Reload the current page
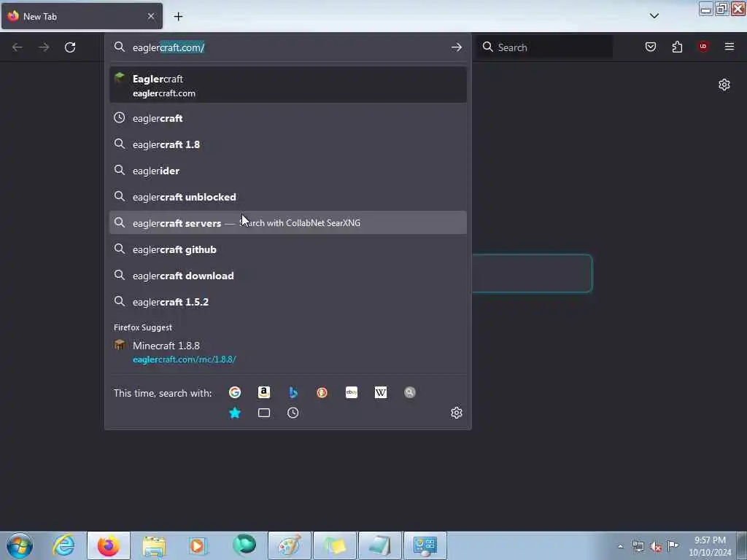The width and height of the screenshot is (747, 560). (70, 47)
